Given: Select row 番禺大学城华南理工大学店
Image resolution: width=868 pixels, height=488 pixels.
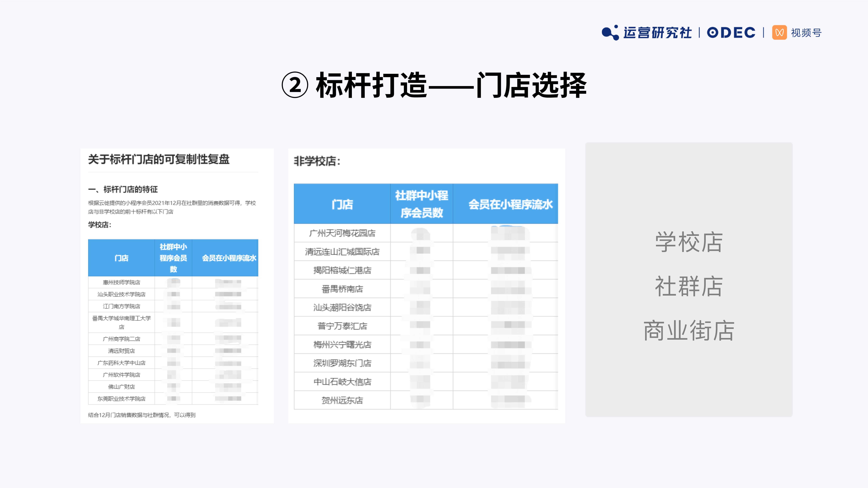Looking at the screenshot, I should pos(173,322).
